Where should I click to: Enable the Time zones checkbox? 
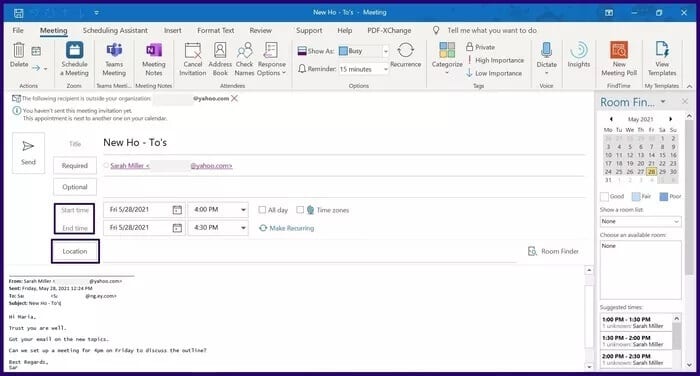coord(300,210)
